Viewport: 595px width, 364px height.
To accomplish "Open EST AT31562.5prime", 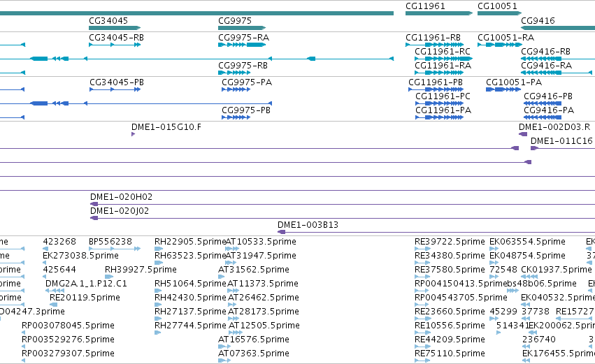I will (x=254, y=270).
